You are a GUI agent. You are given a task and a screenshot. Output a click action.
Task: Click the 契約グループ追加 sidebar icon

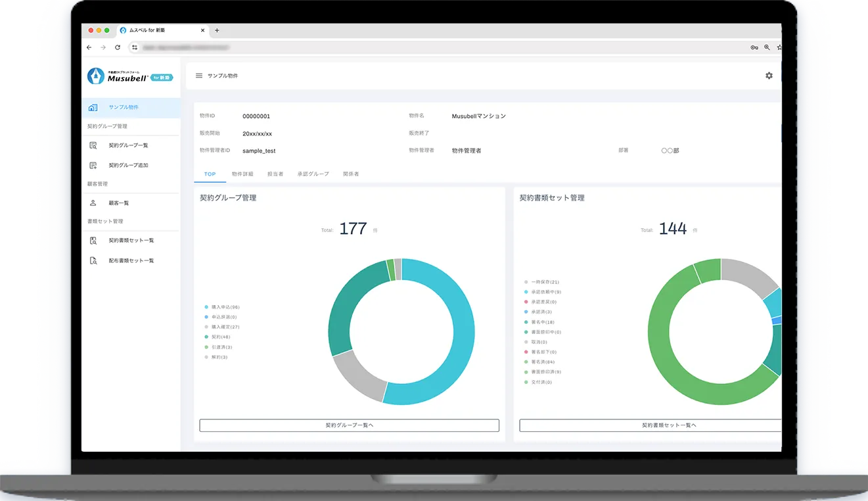tap(93, 166)
